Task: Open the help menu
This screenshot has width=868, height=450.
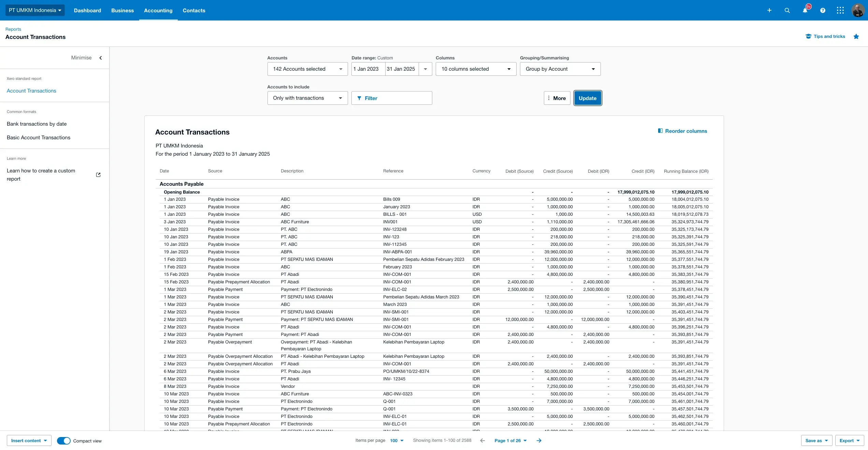Action: pyautogui.click(x=823, y=10)
